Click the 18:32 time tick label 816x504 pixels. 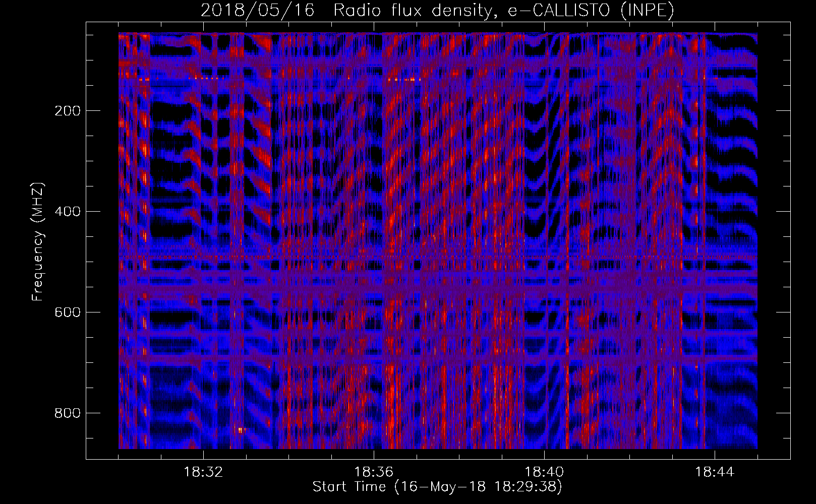[x=203, y=472]
